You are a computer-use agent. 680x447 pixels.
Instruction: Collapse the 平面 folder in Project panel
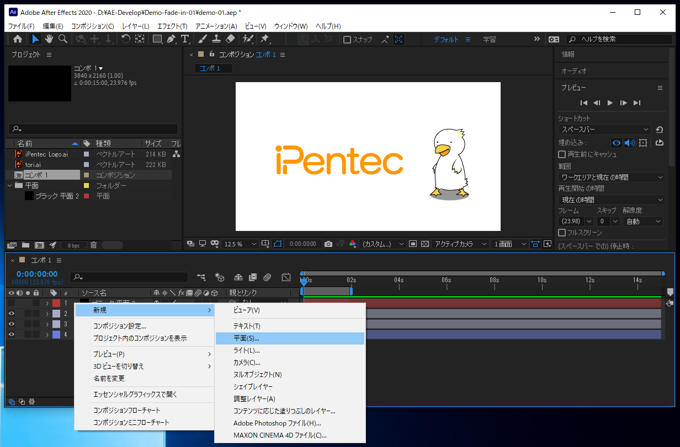10,186
